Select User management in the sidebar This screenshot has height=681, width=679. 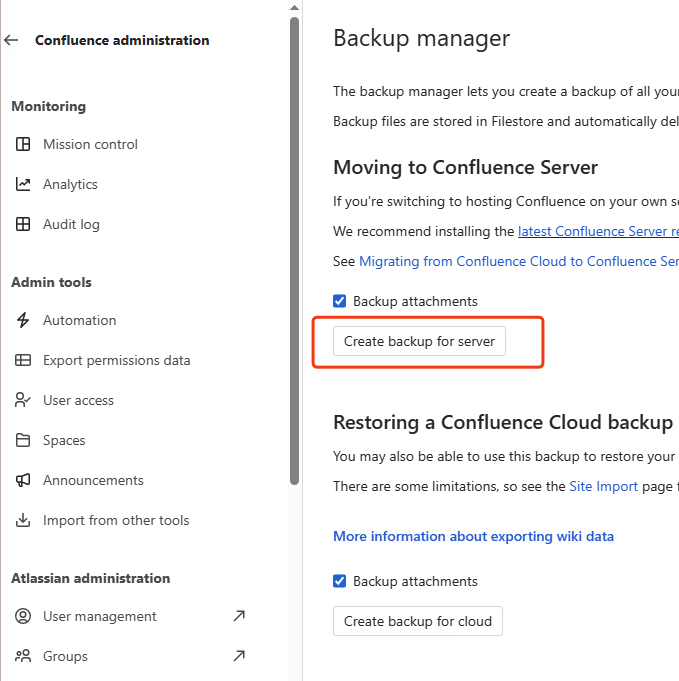coord(99,617)
